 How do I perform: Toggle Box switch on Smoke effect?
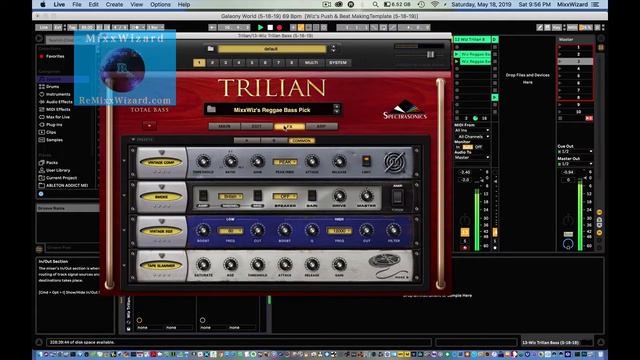258,196
